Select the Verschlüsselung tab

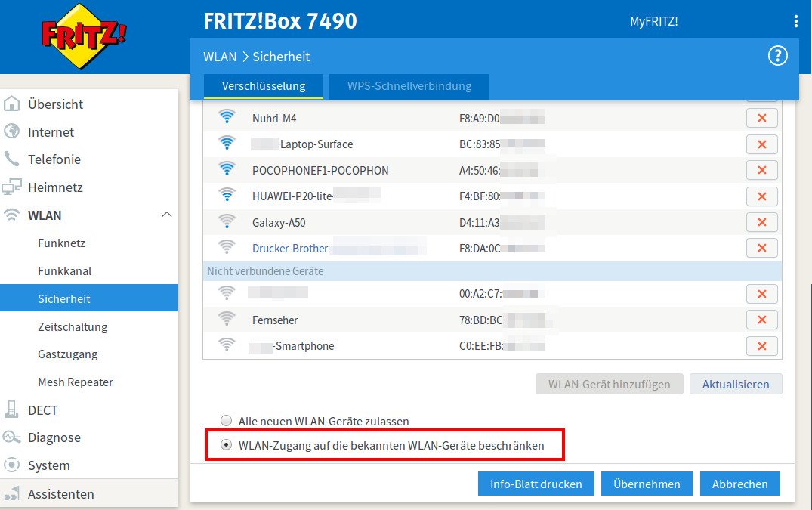263,87
